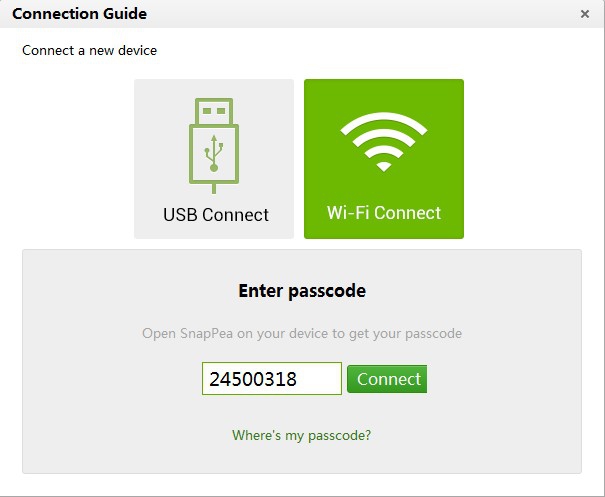Open the "Where's my passcode?" link
605x497 pixels.
click(x=301, y=435)
